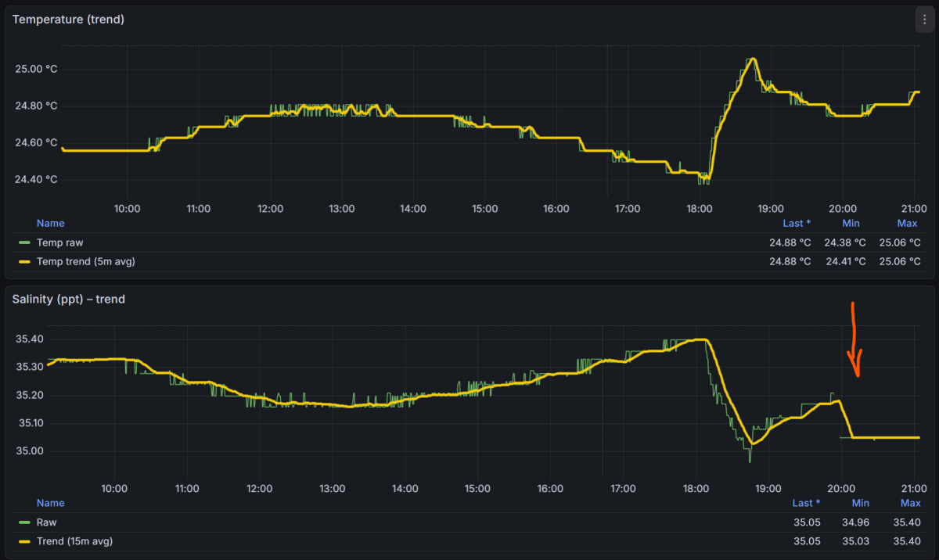939x560 pixels.
Task: Click the Temp trend yellow series swatch
Action: 24,262
